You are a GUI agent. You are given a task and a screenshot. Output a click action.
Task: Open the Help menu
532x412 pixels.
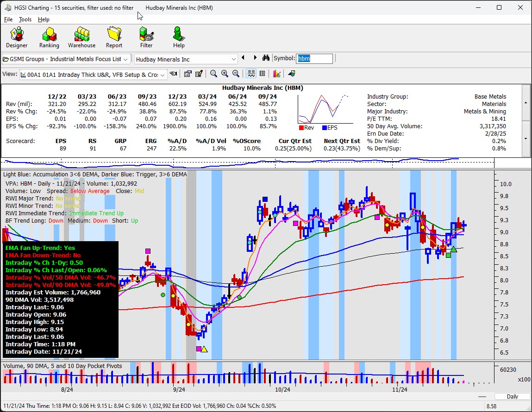[44, 19]
